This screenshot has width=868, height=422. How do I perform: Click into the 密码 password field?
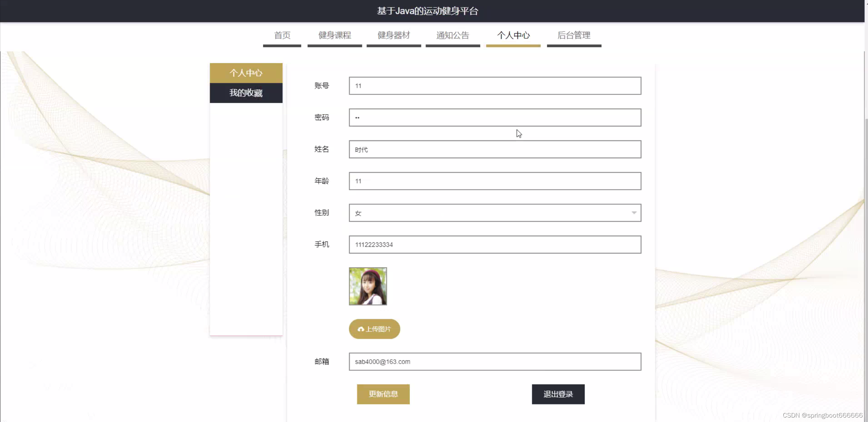495,118
